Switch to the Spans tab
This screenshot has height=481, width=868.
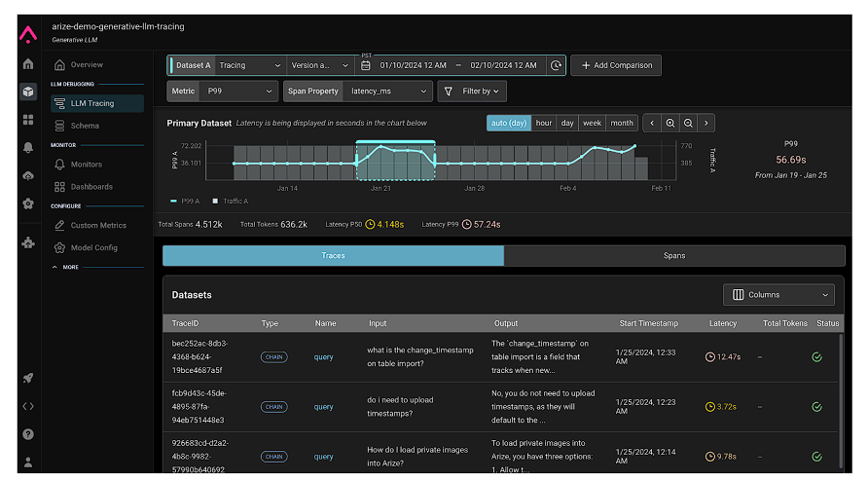point(674,255)
